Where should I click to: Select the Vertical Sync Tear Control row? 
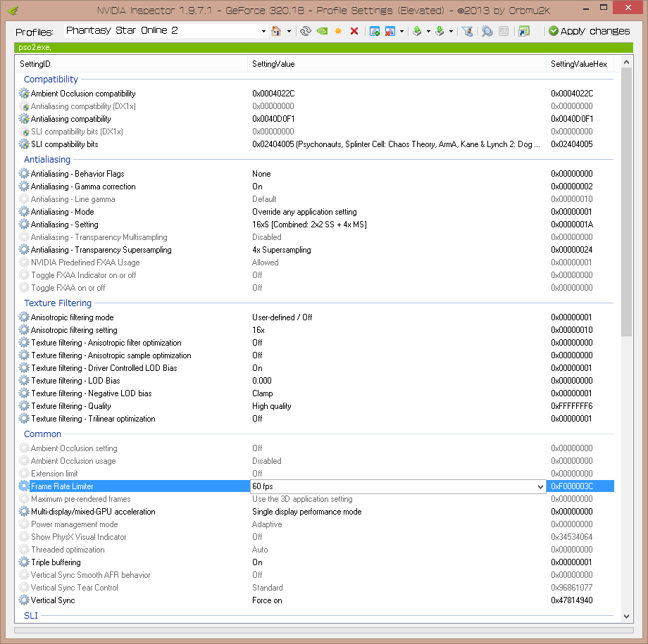tap(315, 588)
